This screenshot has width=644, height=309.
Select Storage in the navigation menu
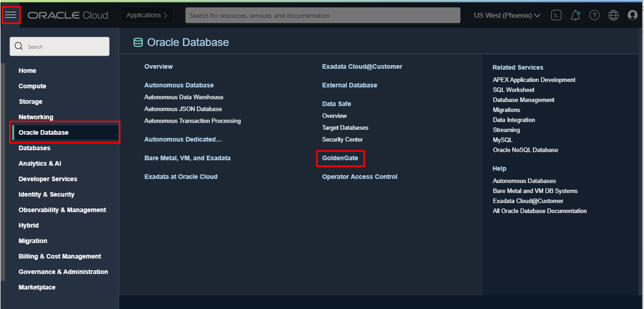point(30,102)
